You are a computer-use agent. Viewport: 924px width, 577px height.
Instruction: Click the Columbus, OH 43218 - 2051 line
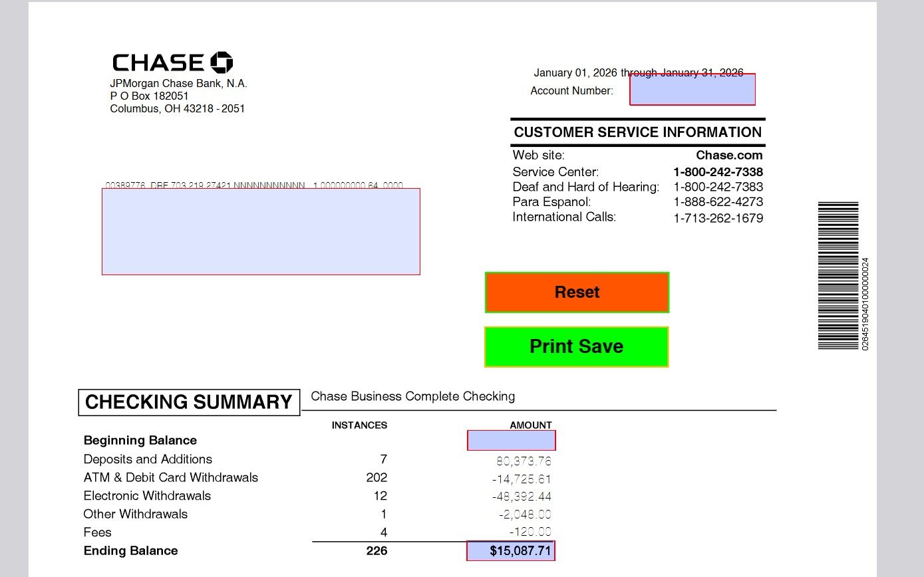(x=177, y=109)
